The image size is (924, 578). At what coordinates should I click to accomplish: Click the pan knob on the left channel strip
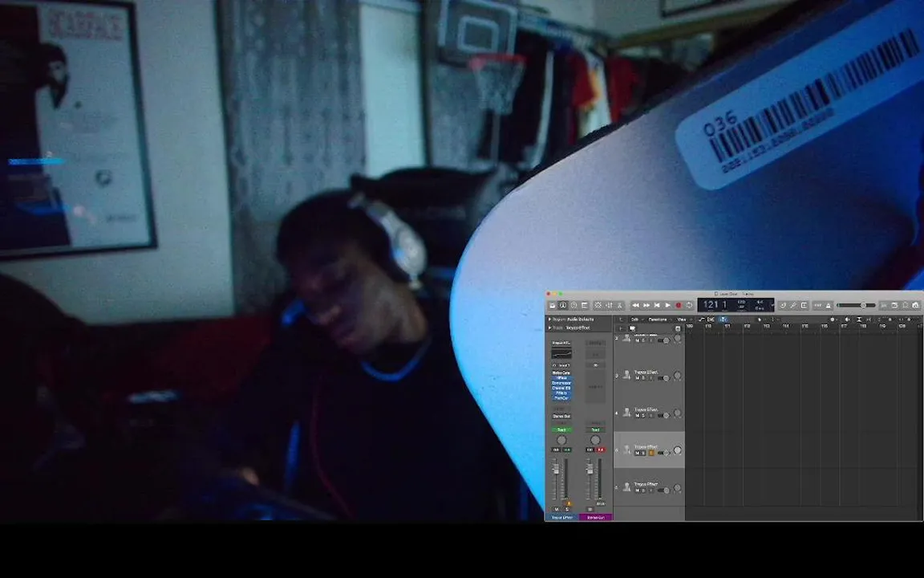(561, 440)
